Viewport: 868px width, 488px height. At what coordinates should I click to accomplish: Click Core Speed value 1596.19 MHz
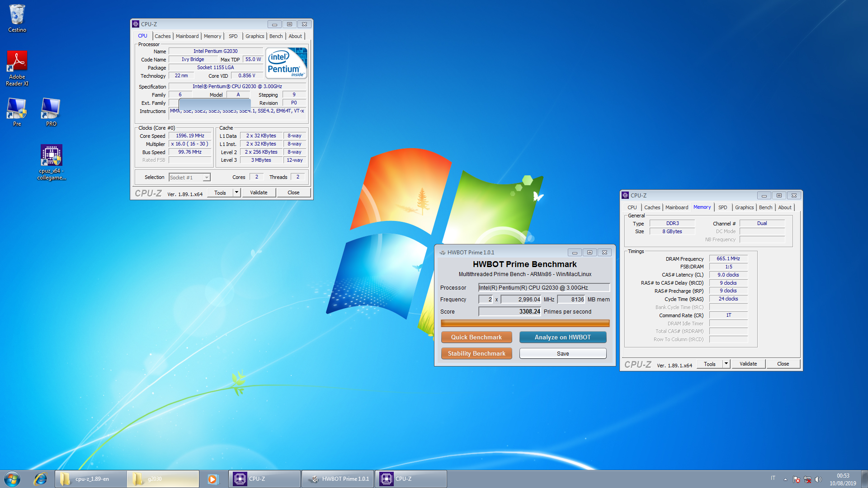click(x=190, y=136)
